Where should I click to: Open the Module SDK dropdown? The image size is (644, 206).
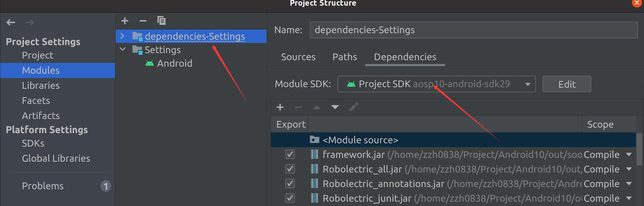click(528, 84)
